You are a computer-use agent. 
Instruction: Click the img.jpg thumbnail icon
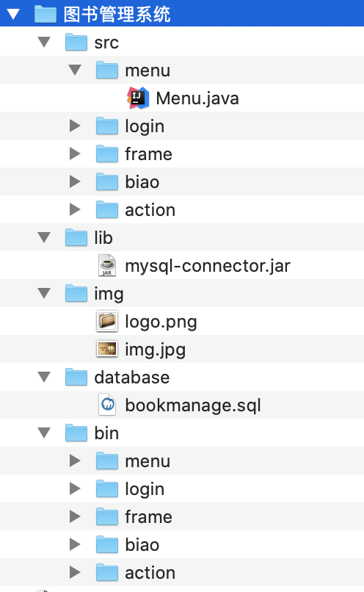107,349
